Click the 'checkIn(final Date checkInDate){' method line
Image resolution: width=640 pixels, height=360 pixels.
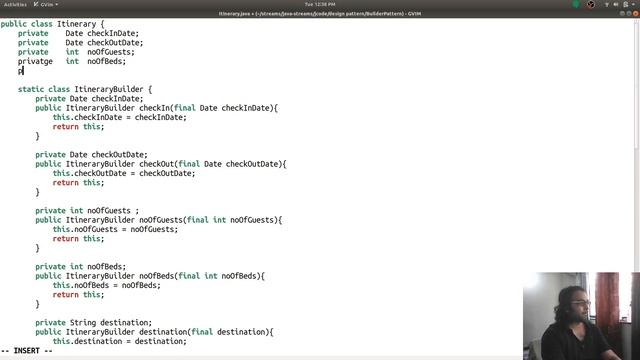point(156,108)
